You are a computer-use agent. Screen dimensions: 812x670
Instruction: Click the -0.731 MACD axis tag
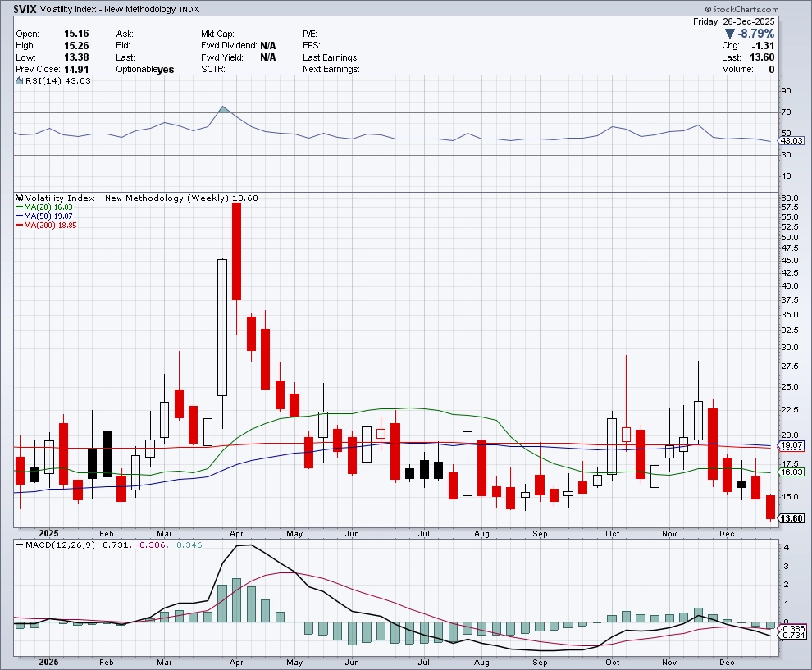pos(793,636)
